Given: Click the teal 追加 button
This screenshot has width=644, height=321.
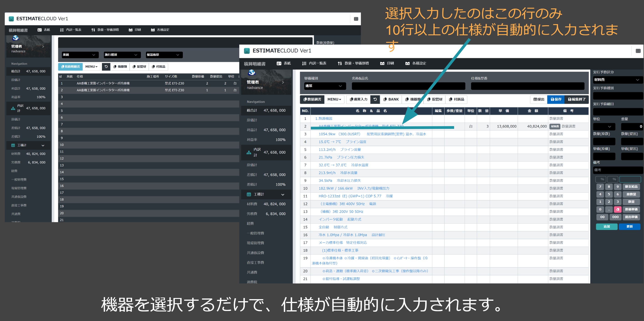Looking at the screenshot, I should click(x=606, y=227).
